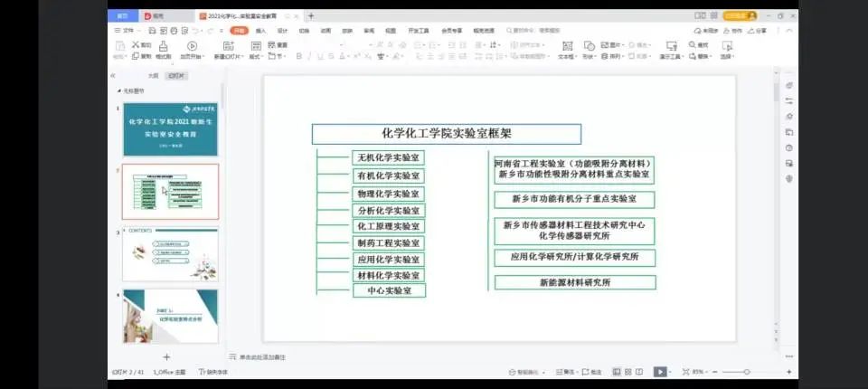Start slideshow from current slide in ribbon
Image resolution: width=868 pixels, height=389 pixels.
click(192, 46)
